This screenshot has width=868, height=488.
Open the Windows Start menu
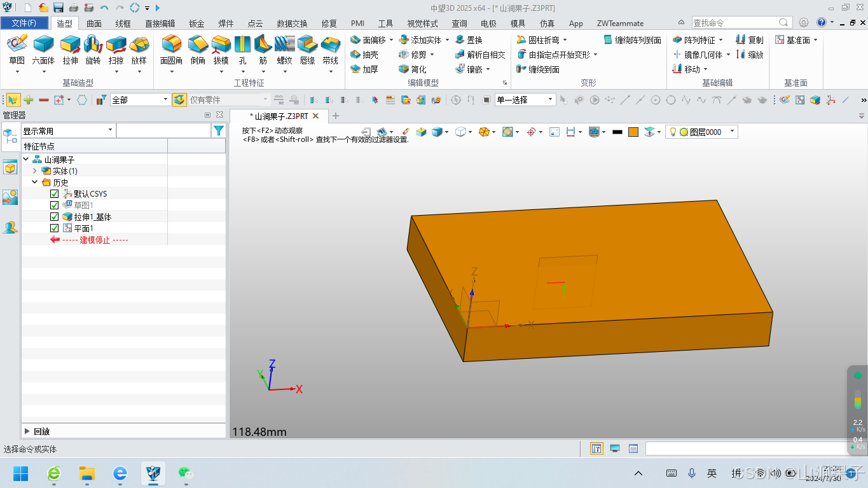pos(21,473)
